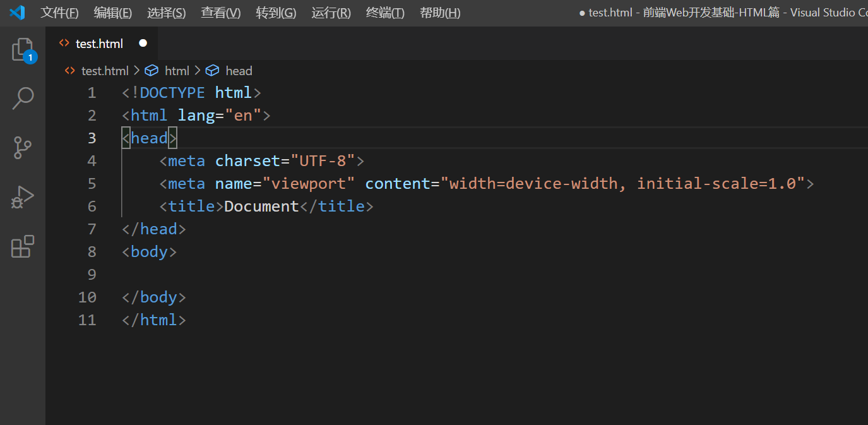
Task: Expand the head breadcrumb dropdown
Action: 239,71
